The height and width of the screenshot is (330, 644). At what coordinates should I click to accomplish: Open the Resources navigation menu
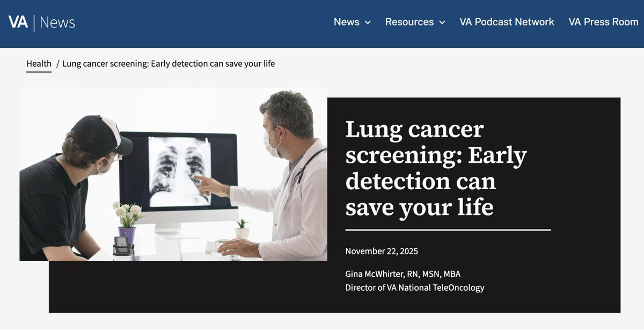click(409, 22)
